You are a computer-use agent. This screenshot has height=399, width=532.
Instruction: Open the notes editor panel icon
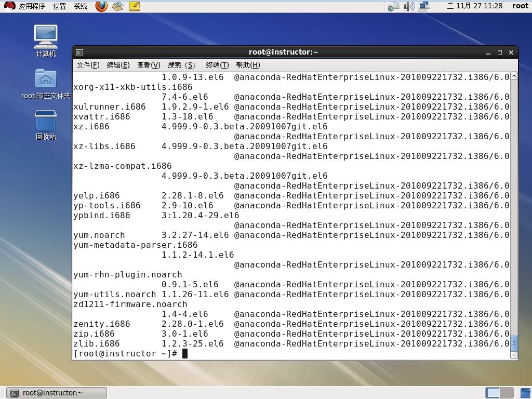click(x=135, y=6)
